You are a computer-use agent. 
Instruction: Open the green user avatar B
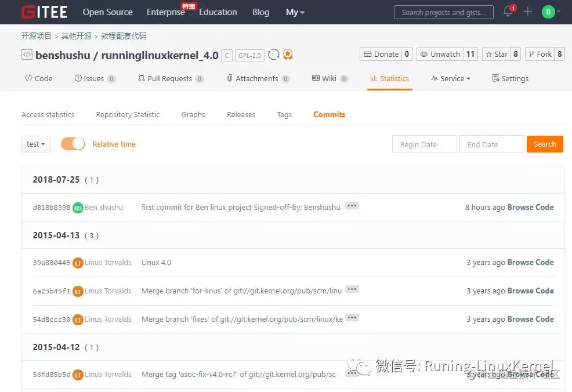point(548,12)
